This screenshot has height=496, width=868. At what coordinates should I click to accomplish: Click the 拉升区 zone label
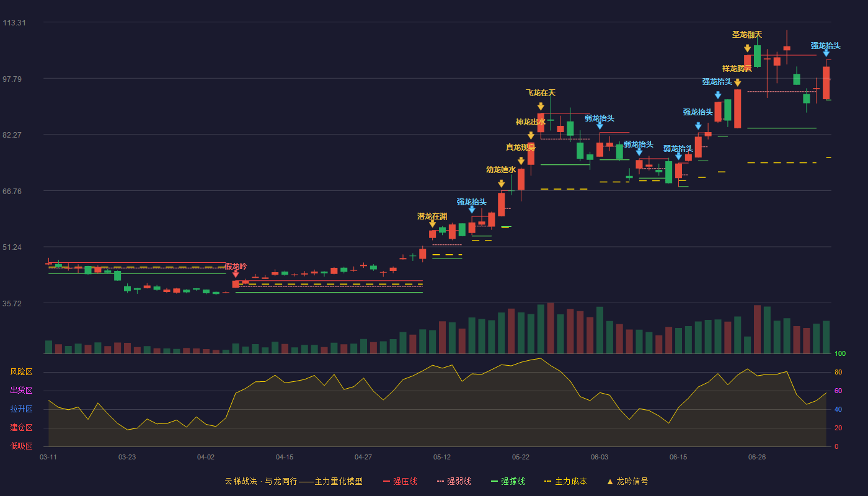(22, 409)
